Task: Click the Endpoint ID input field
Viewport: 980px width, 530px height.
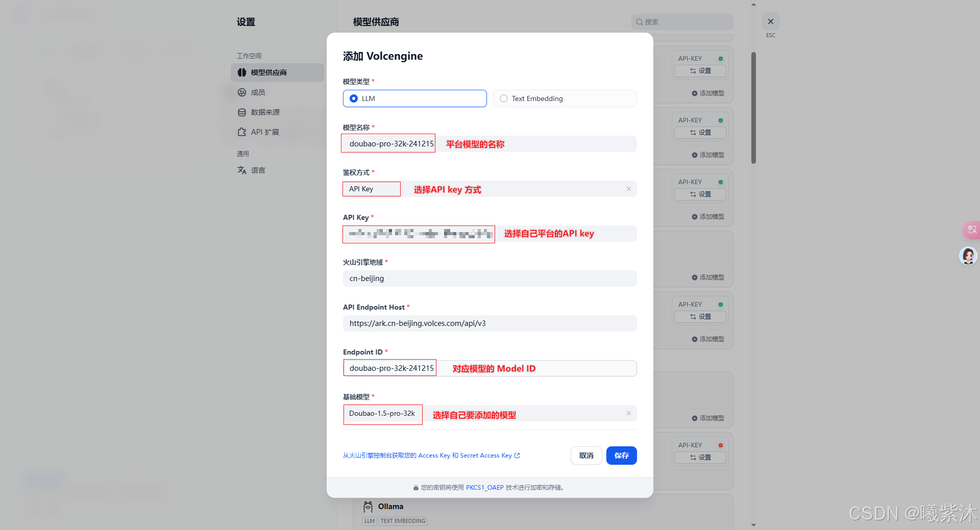Action: pyautogui.click(x=489, y=368)
